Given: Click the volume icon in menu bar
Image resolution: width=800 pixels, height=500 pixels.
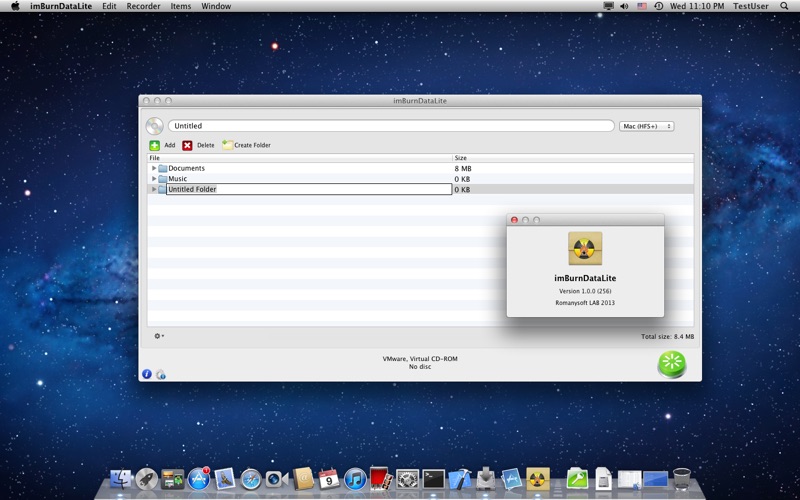Looking at the screenshot, I should [624, 6].
